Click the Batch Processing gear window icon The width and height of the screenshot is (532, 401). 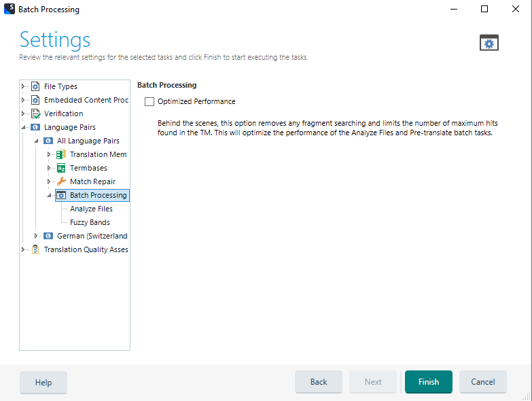click(61, 195)
